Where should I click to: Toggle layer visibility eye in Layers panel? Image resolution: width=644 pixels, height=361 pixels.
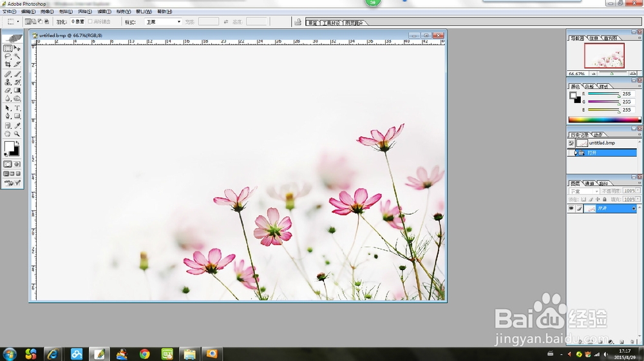click(571, 209)
